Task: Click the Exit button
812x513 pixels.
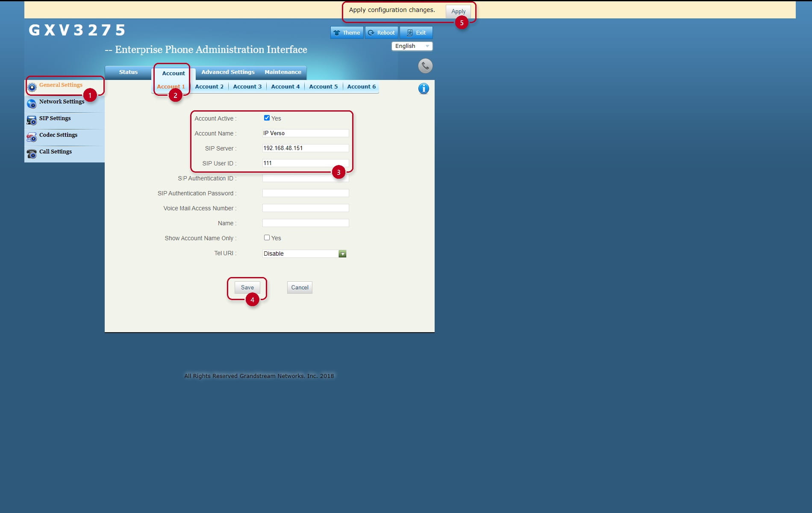Action: 416,32
